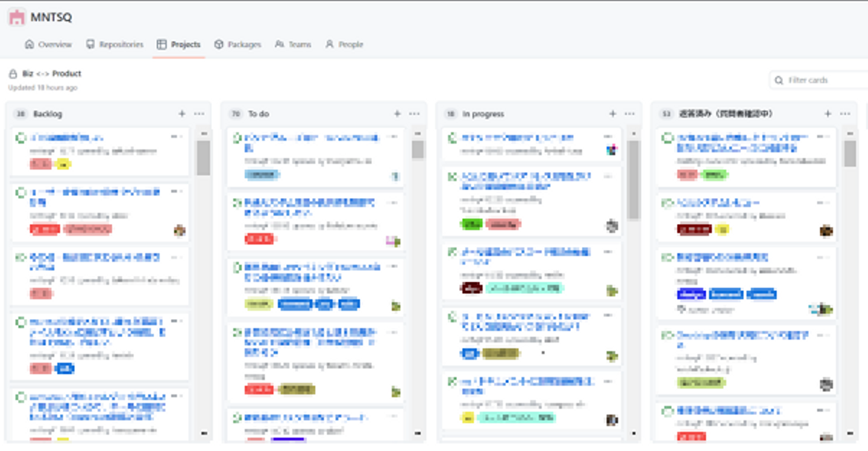Click the green label on the topmost 返答済み card
This screenshot has height=451, width=868.
714,175
